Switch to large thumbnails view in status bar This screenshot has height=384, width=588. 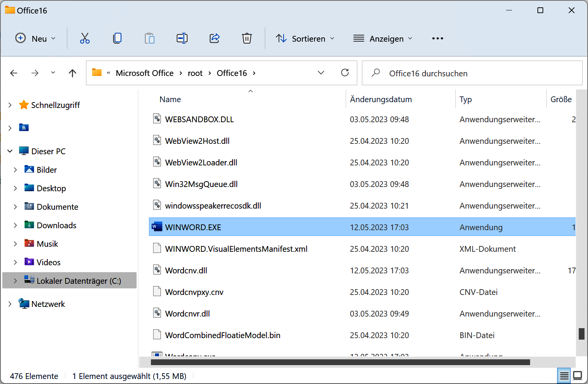(x=578, y=376)
